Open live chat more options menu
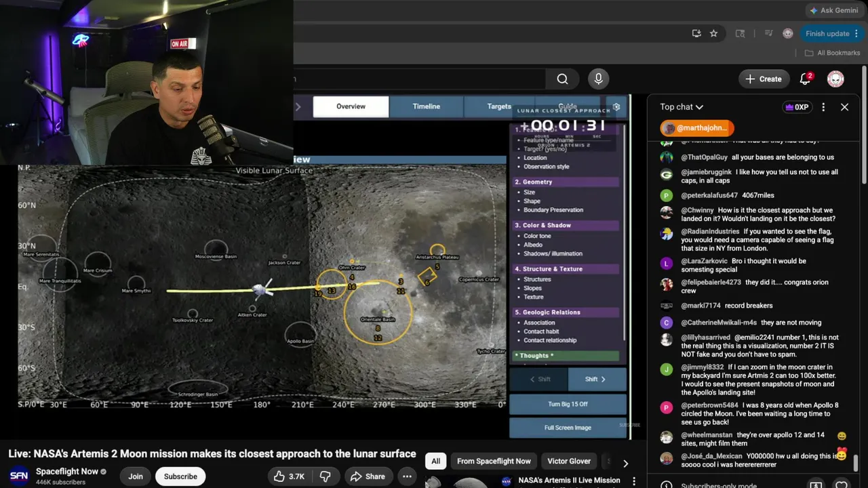Viewport: 868px width, 488px height. pyautogui.click(x=823, y=107)
